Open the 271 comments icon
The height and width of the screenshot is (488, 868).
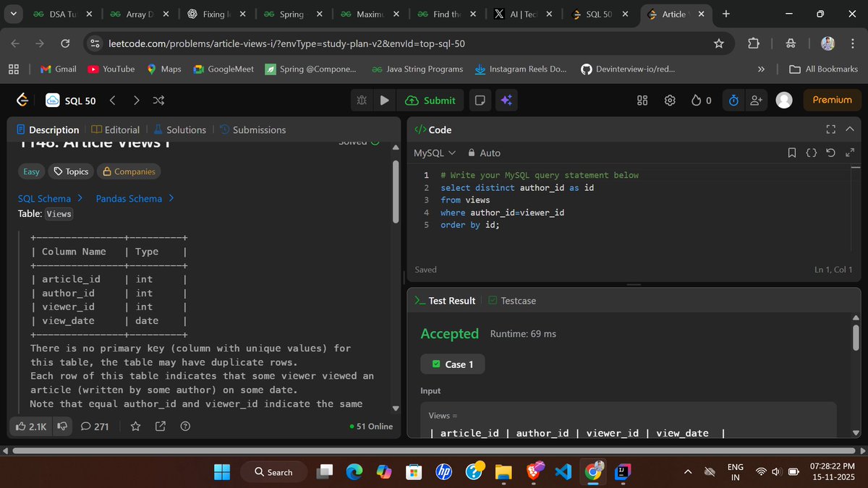pyautogui.click(x=95, y=427)
